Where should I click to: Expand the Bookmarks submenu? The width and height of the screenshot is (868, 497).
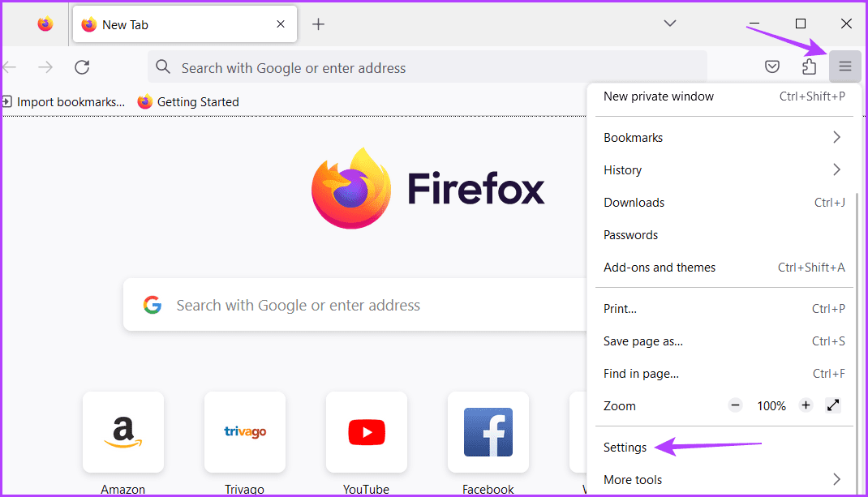coord(836,138)
